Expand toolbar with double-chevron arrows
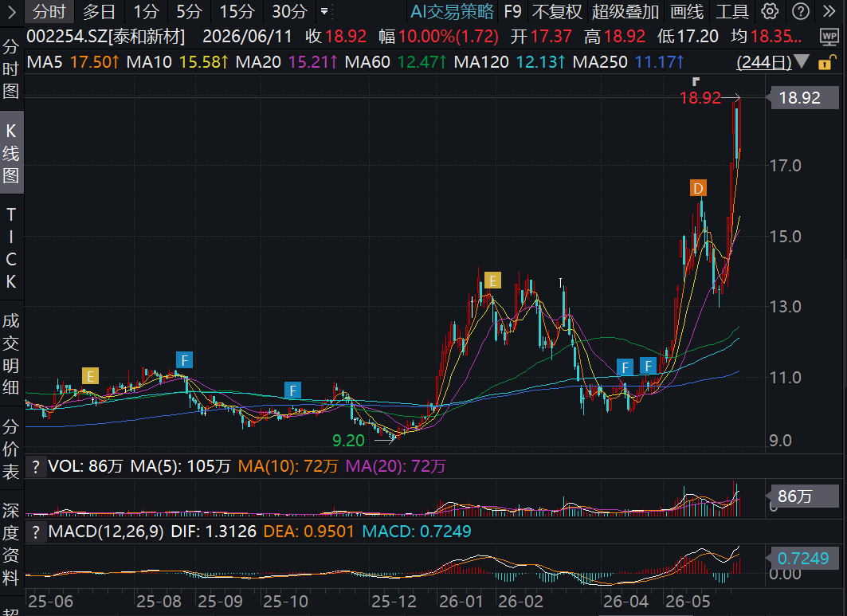The height and width of the screenshot is (616, 847). pyautogui.click(x=829, y=11)
